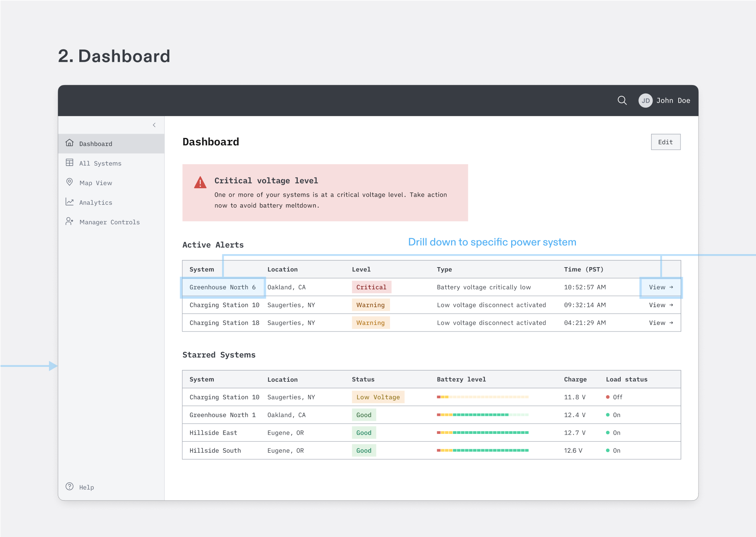View the Greenhouse North 6 alert
The image size is (756, 537).
point(661,287)
